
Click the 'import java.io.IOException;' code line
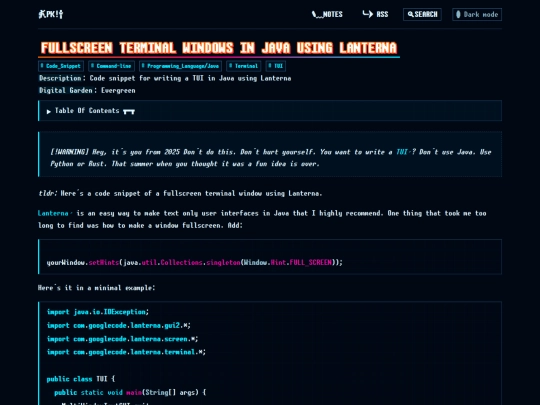[x=98, y=312]
